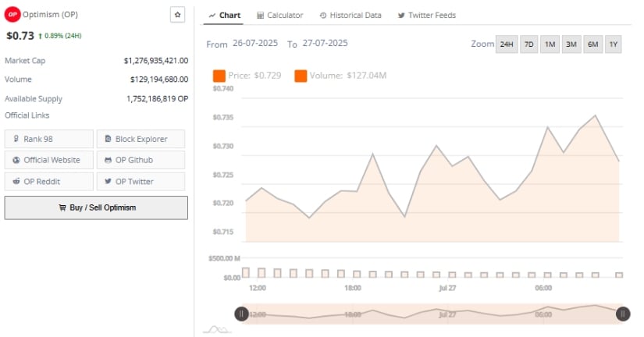Click the Buy / Sell Optimism button
This screenshot has height=337, width=644.
[96, 208]
